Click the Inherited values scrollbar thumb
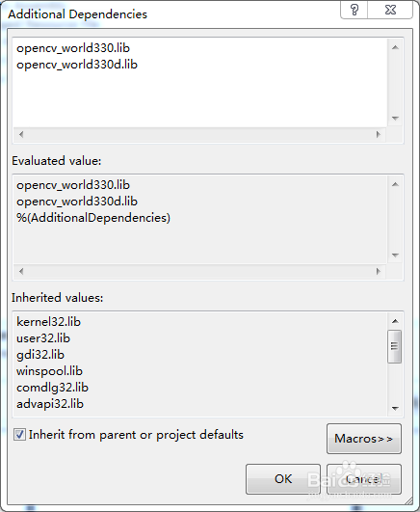Image resolution: width=420 pixels, height=512 pixels. [395, 346]
